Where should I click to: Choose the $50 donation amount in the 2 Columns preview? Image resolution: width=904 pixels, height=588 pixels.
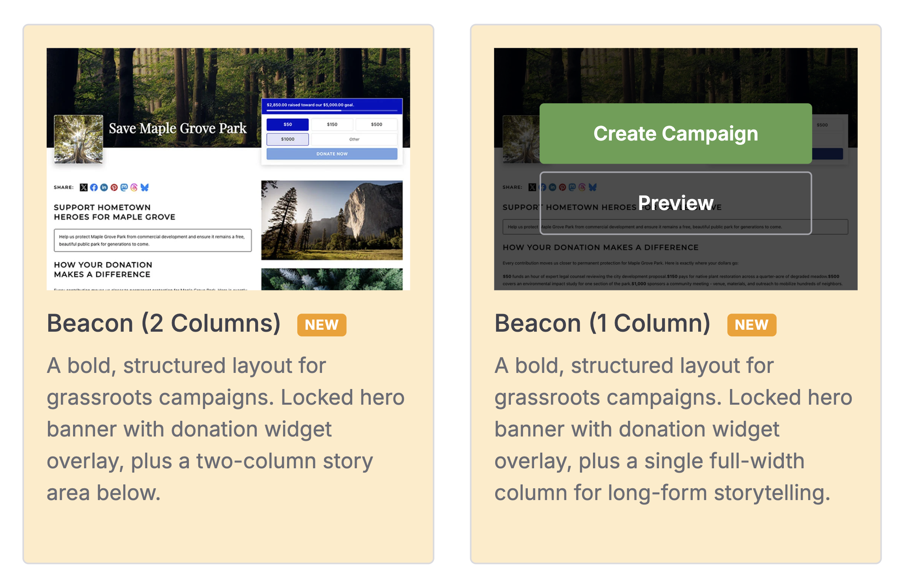point(287,124)
